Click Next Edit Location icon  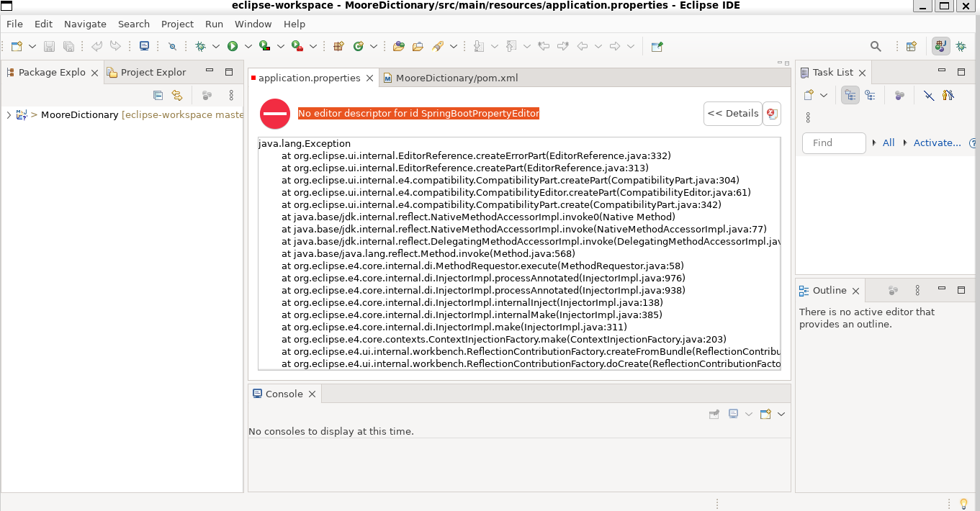point(563,46)
